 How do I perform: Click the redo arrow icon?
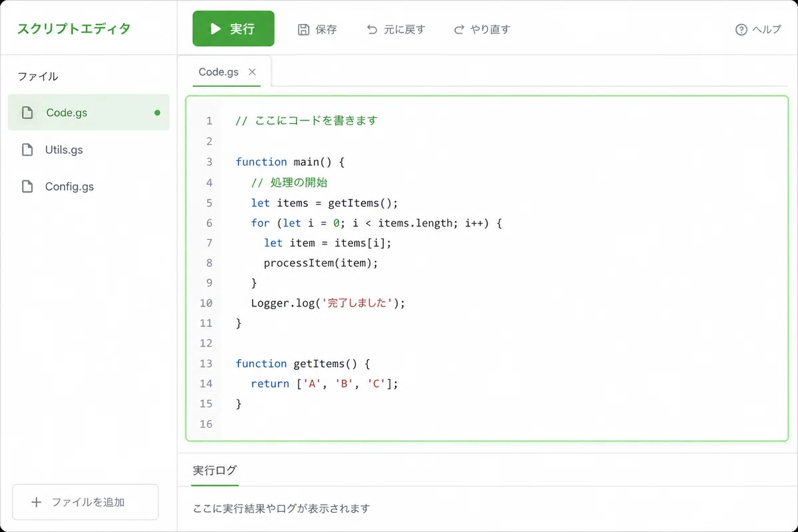[x=459, y=29]
